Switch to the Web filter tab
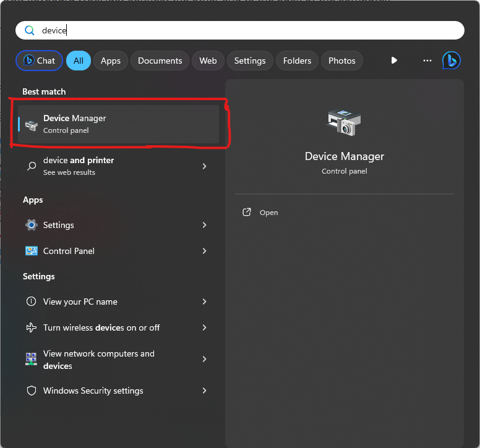Image resolution: width=480 pixels, height=448 pixels. [x=208, y=61]
